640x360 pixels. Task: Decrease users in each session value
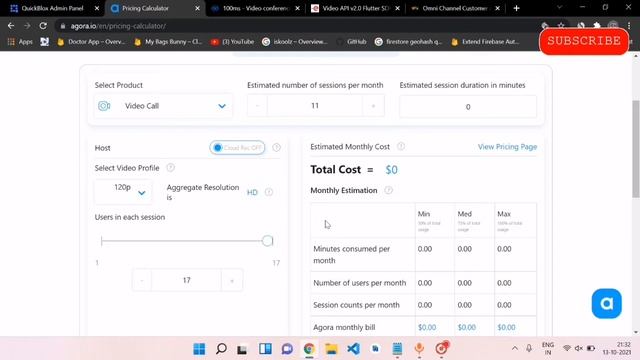point(142,280)
